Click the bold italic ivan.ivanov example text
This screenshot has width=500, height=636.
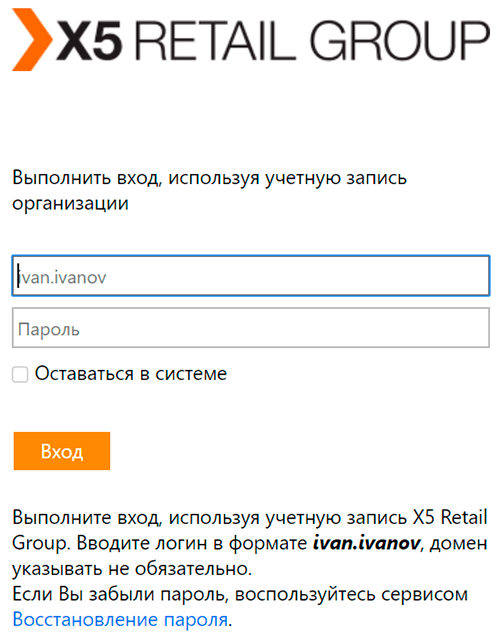[x=366, y=543]
